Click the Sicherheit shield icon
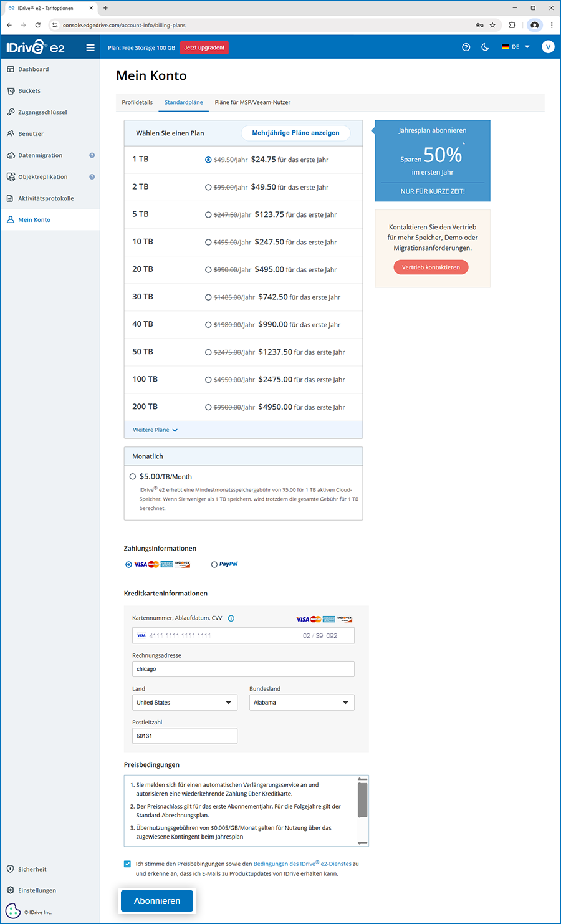 tap(10, 869)
